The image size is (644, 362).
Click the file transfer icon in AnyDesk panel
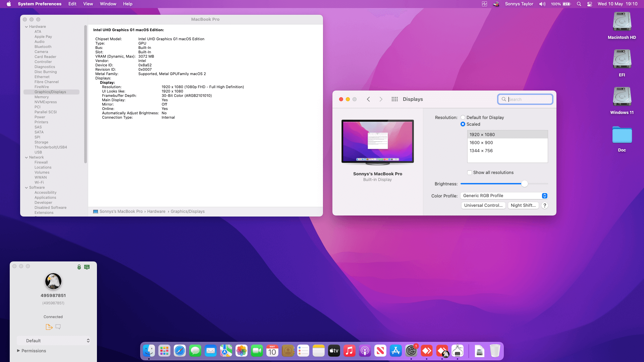(x=49, y=327)
